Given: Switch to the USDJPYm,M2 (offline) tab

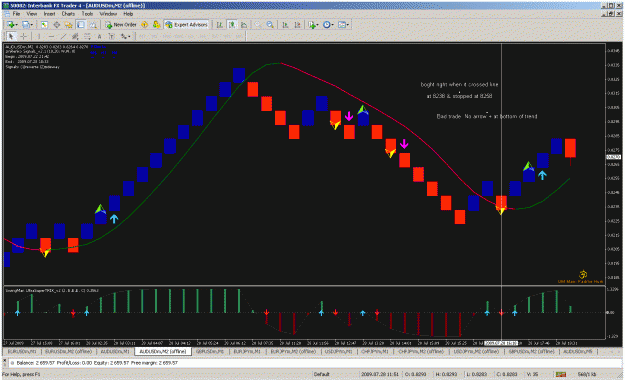Looking at the screenshot, I should 476,352.
